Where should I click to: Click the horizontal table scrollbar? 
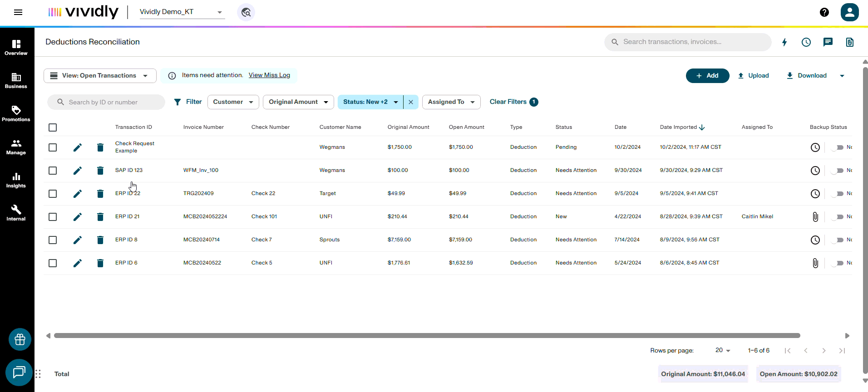click(x=427, y=336)
